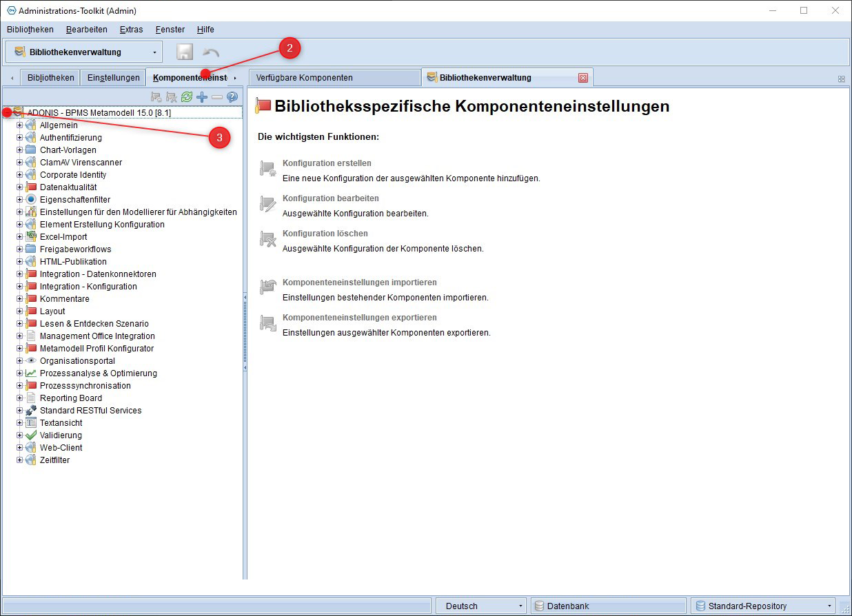852x616 pixels.
Task: Select the ADONIS - BPMS Metamodell 15.0 root node
Action: pos(99,113)
